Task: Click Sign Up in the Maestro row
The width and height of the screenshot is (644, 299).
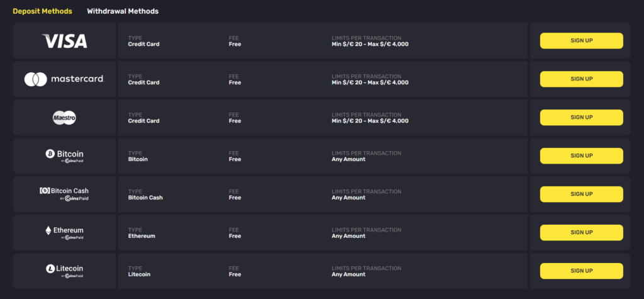Action: pos(581,117)
